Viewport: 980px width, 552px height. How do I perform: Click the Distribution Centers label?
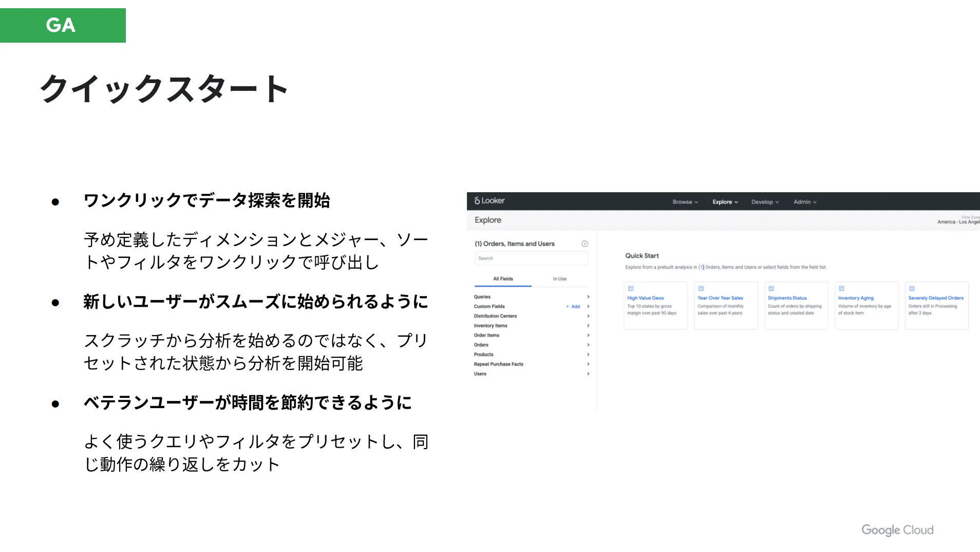[x=495, y=316]
